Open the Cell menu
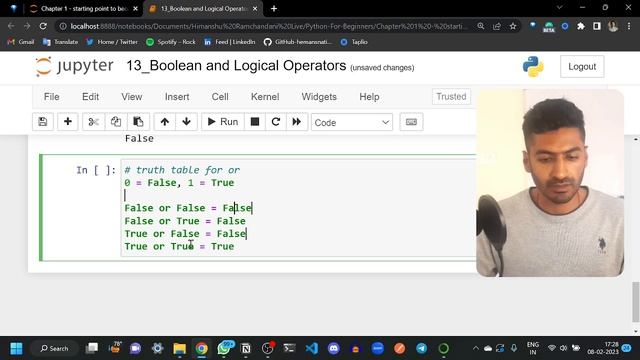 [220, 97]
